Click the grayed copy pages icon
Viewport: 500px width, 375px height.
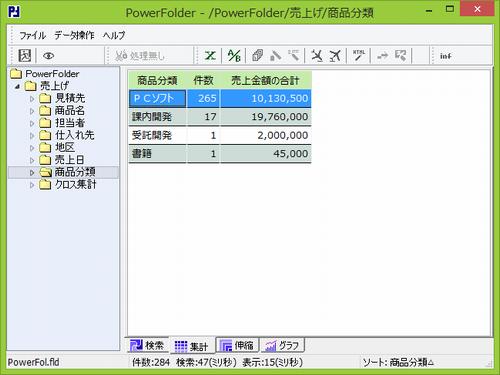tap(257, 55)
